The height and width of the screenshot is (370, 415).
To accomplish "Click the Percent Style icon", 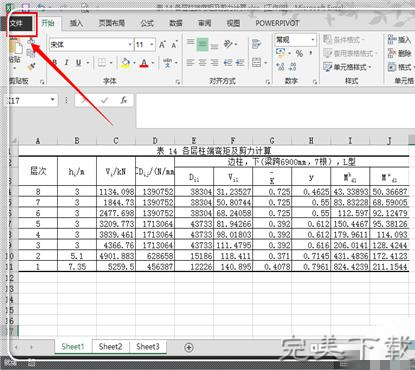I will coord(299,53).
